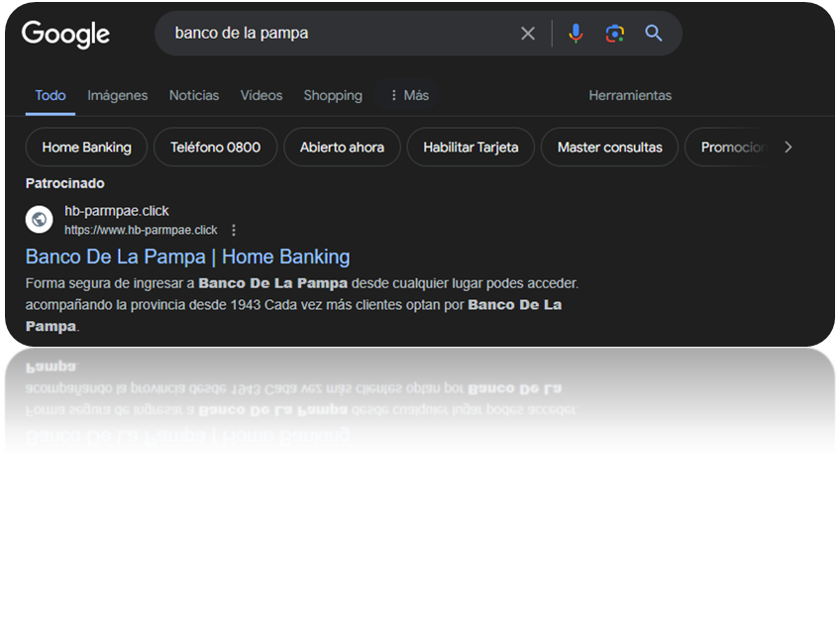The image size is (840, 630).
Task: Click the Master consultas chip
Action: [609, 148]
